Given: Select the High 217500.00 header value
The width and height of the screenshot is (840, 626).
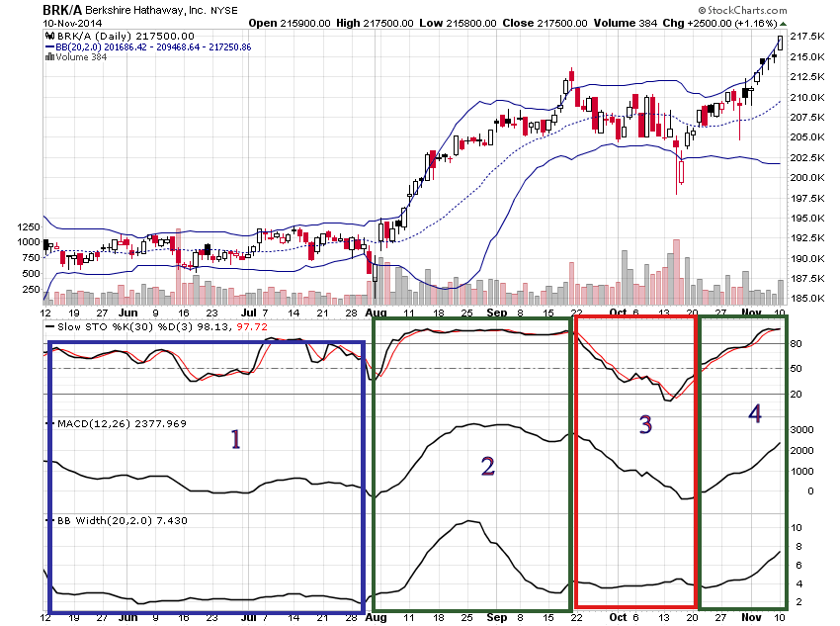Looking at the screenshot, I should click(x=375, y=23).
